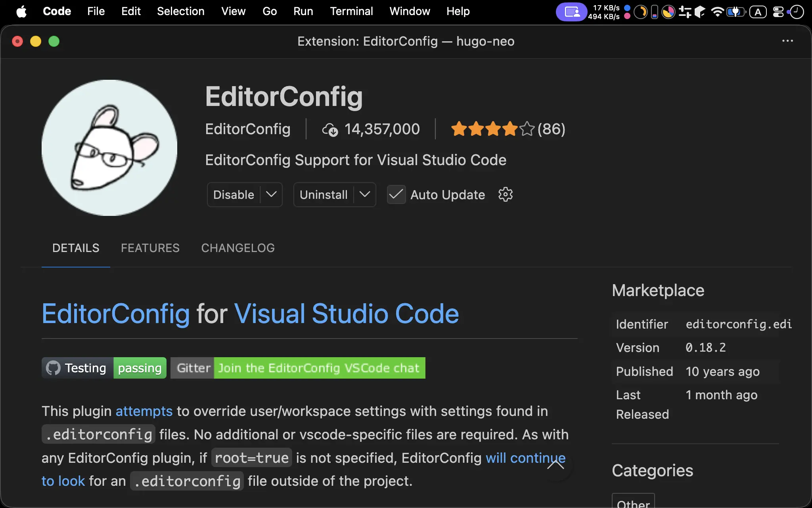
Task: Click the Disable button
Action: (234, 194)
